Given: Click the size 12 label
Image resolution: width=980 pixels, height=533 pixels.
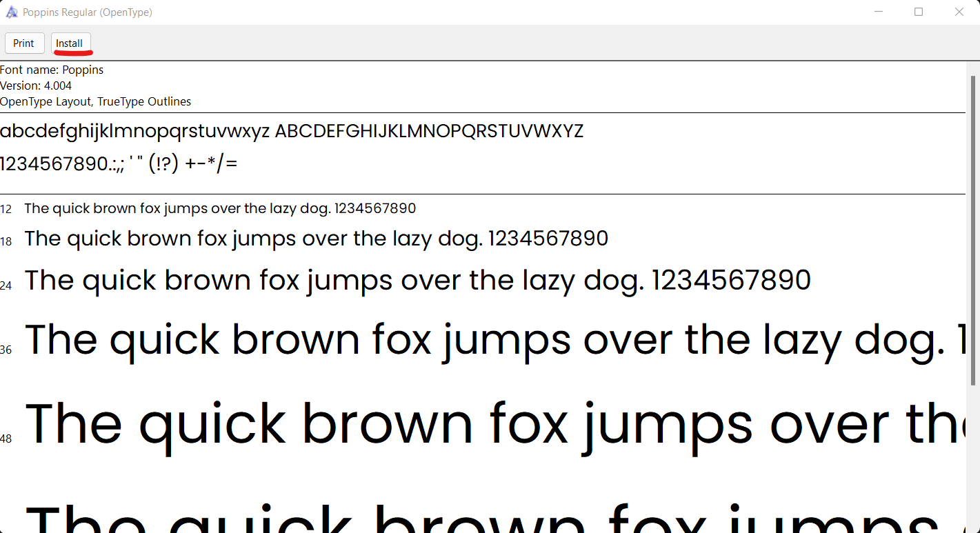Looking at the screenshot, I should coord(6,209).
